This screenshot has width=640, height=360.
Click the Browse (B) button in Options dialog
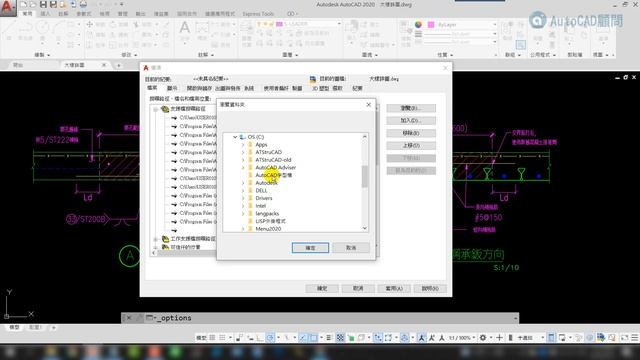[x=411, y=108]
